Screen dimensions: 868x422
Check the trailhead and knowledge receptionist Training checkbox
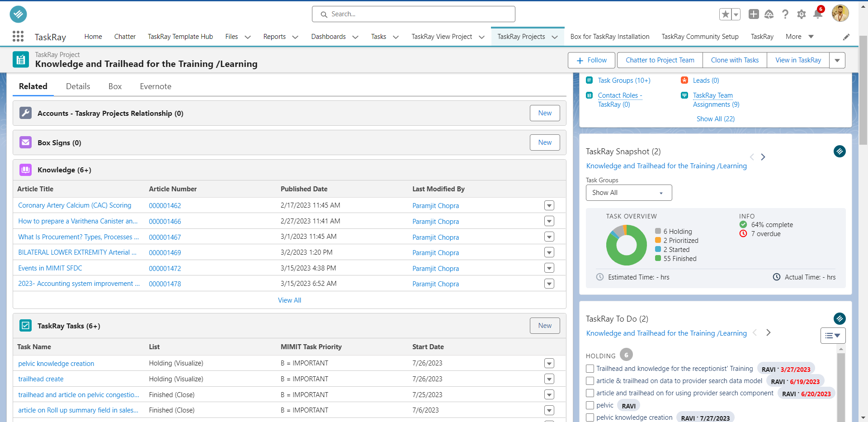coord(590,369)
